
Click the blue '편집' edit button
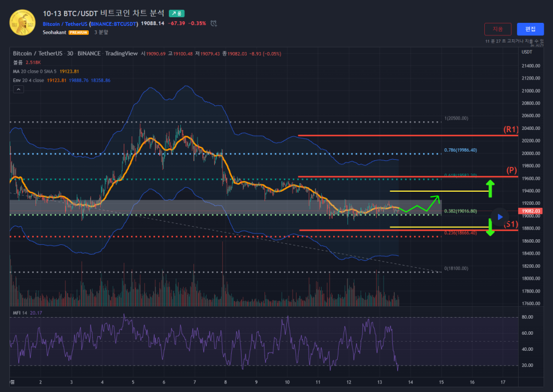(530, 29)
